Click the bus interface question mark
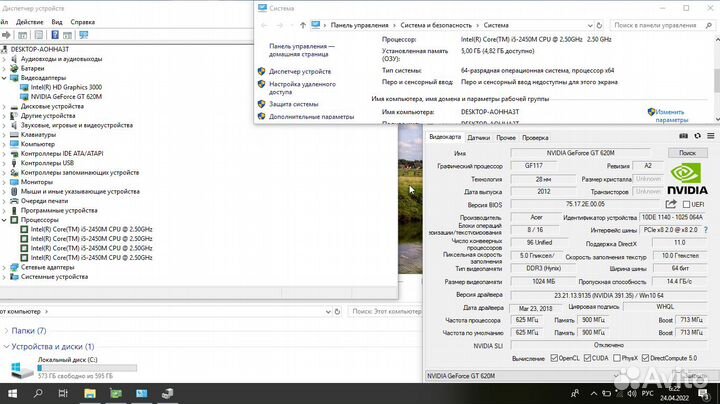Image resolution: width=720 pixels, height=404 pixels. (x=706, y=230)
